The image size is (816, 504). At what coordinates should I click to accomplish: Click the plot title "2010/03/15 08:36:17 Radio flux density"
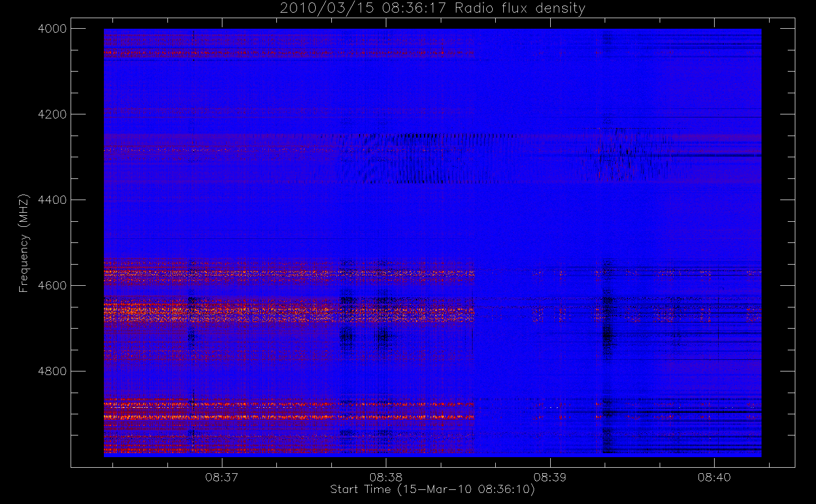coord(433,9)
